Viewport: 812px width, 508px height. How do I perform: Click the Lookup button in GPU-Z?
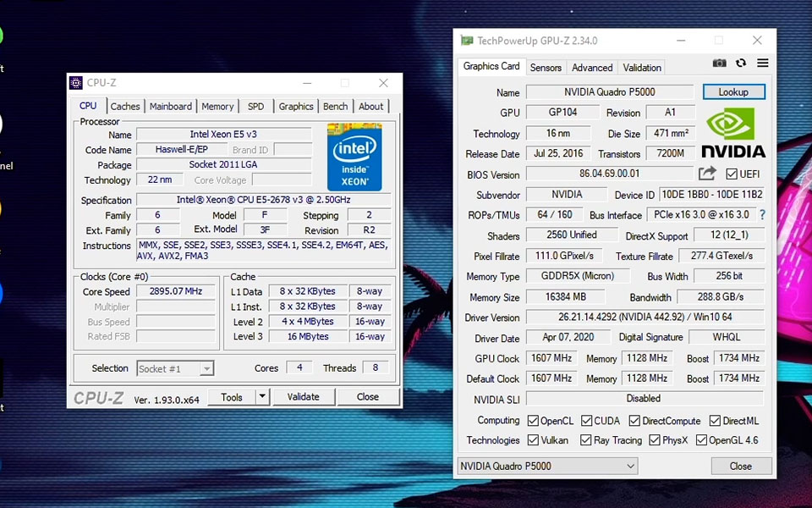click(734, 91)
